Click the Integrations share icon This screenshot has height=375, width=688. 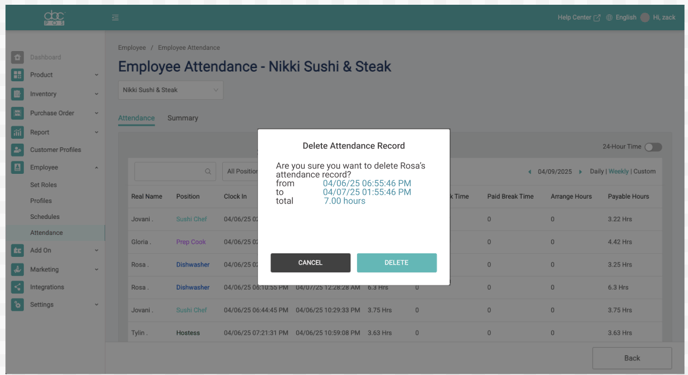17,287
